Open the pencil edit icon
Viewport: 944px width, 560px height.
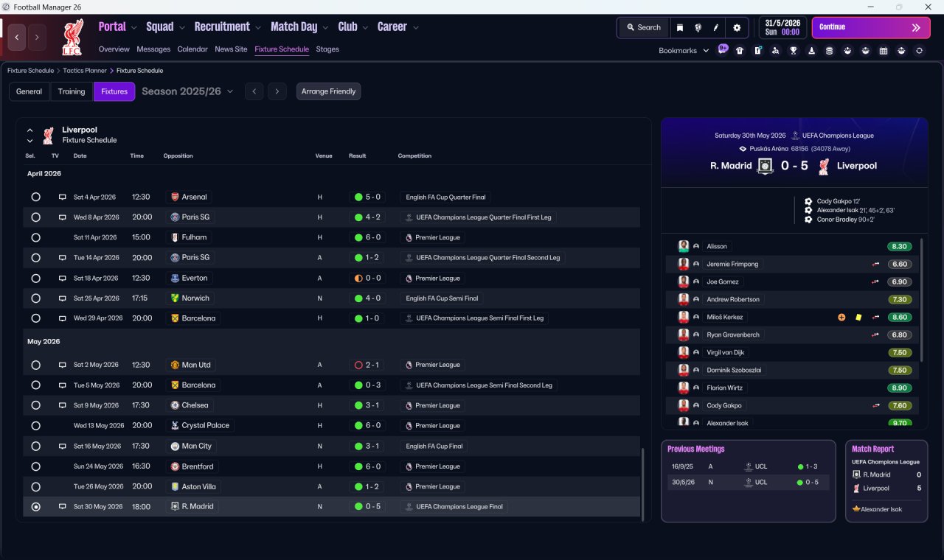click(715, 27)
